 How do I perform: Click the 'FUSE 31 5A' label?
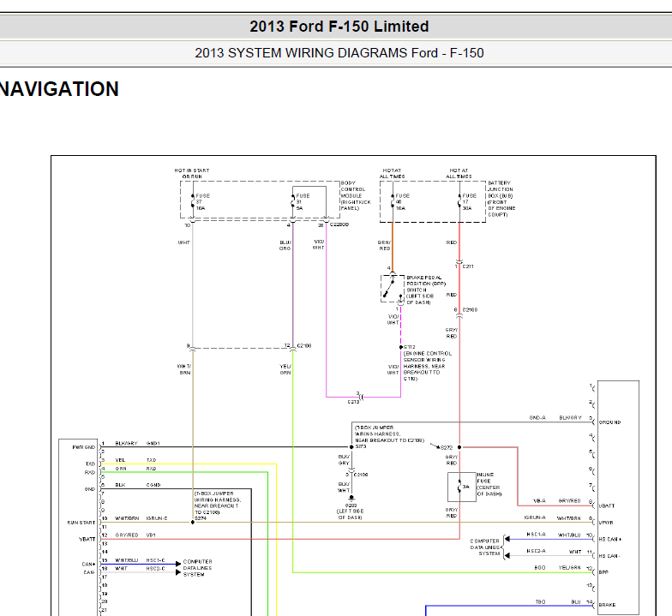(303, 202)
